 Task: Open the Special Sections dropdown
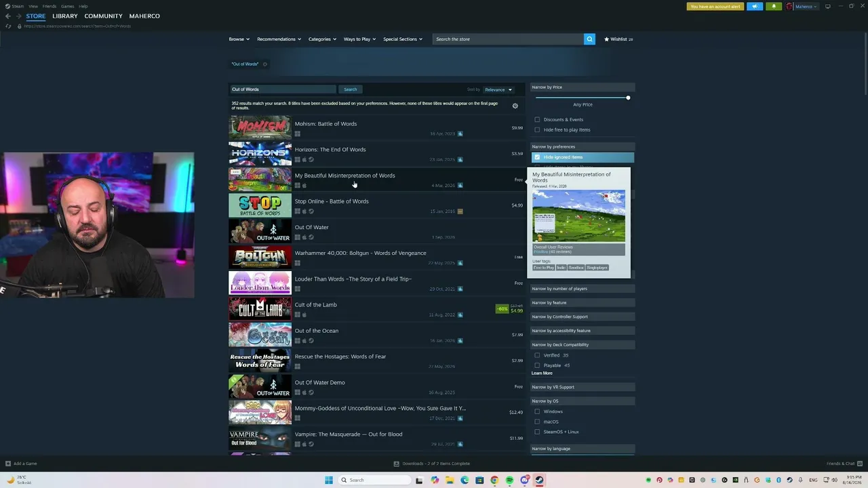[403, 39]
